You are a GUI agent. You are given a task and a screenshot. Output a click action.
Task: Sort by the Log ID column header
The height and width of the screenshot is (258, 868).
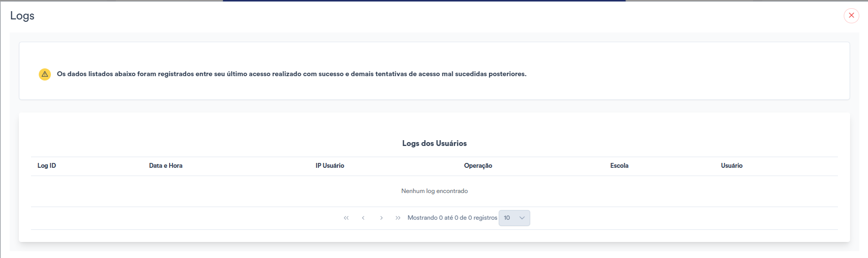coord(47,166)
